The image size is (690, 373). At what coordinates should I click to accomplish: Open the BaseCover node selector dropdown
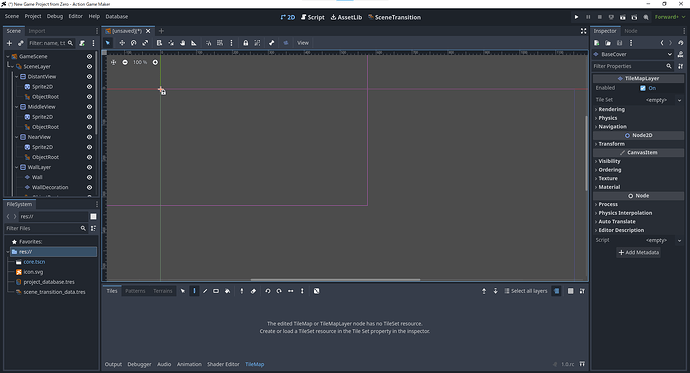[633, 54]
